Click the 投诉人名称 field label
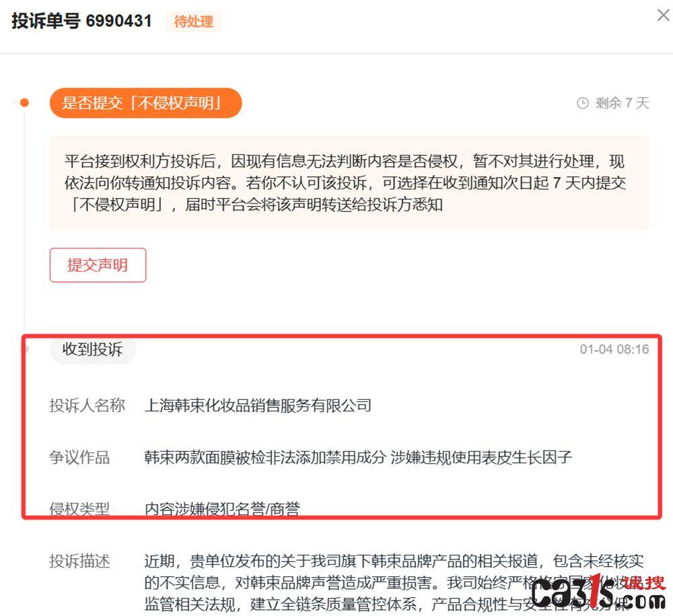Screen dimensions: 673x616 click(x=87, y=405)
